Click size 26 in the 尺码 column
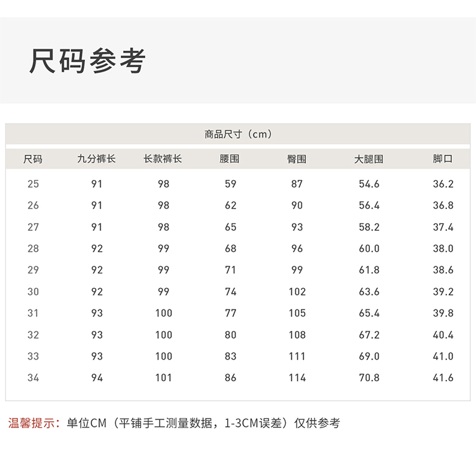Viewport: 476px width, 463px height. coord(33,205)
